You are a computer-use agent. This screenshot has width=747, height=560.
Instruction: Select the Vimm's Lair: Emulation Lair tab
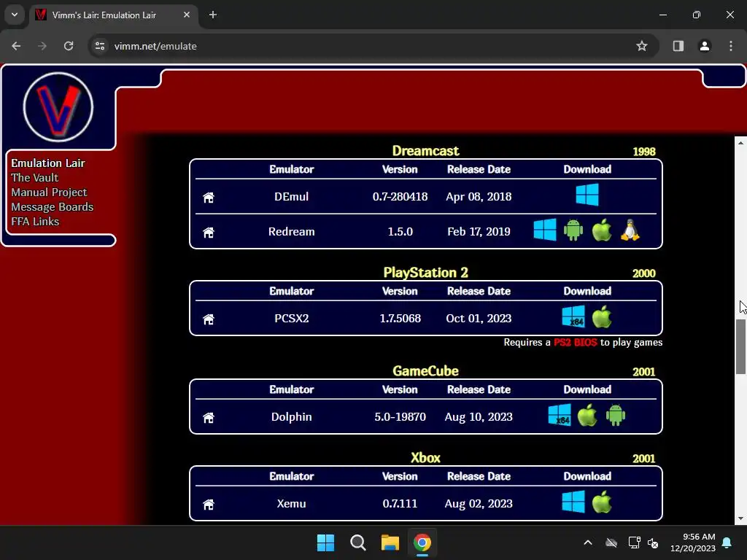click(x=115, y=15)
